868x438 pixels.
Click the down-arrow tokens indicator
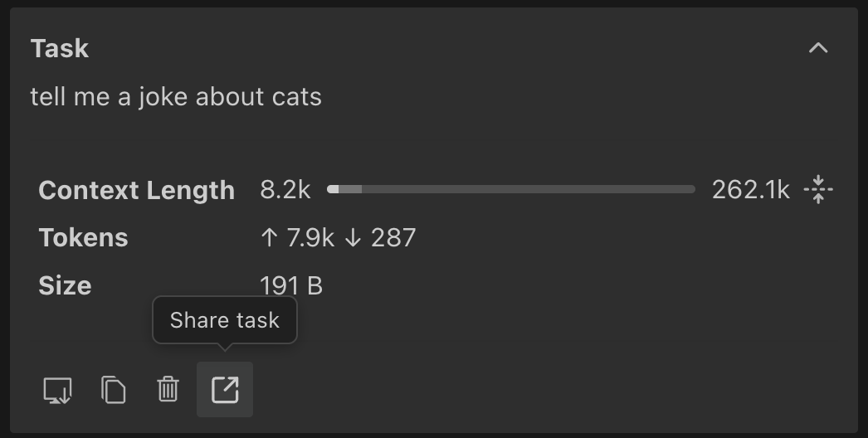(x=353, y=238)
